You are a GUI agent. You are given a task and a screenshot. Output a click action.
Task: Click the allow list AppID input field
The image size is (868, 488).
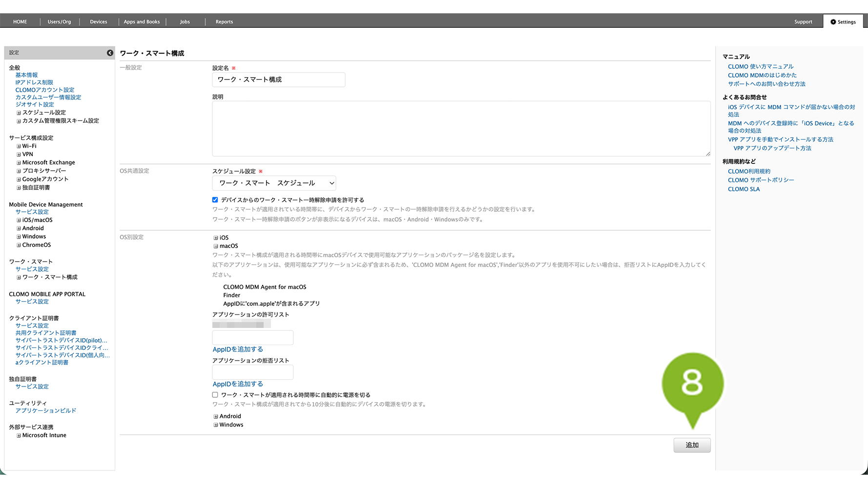pos(253,338)
